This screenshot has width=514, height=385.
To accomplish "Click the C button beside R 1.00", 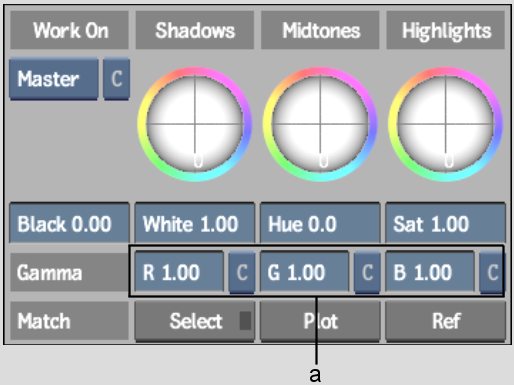I will [242, 272].
